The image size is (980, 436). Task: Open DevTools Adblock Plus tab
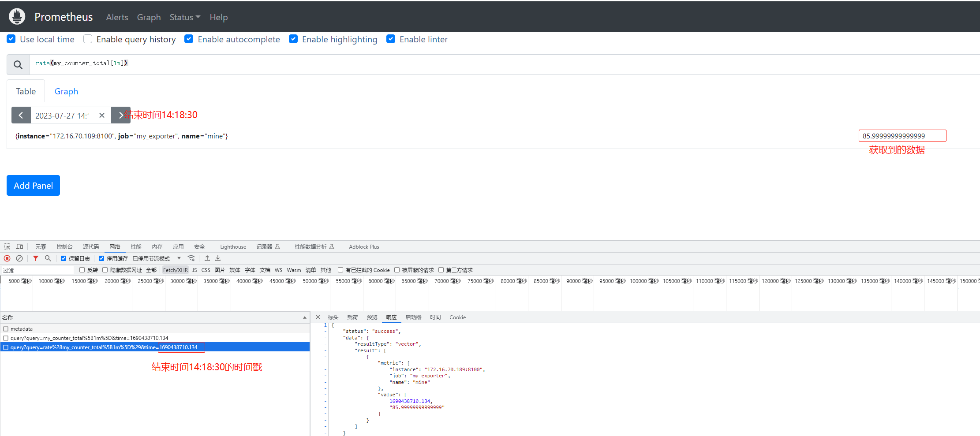364,246
